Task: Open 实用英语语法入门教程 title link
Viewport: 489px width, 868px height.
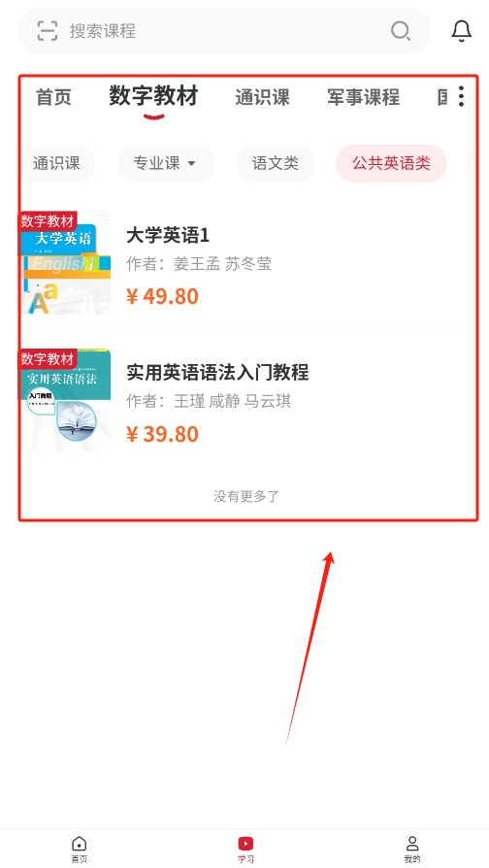Action: (x=217, y=372)
